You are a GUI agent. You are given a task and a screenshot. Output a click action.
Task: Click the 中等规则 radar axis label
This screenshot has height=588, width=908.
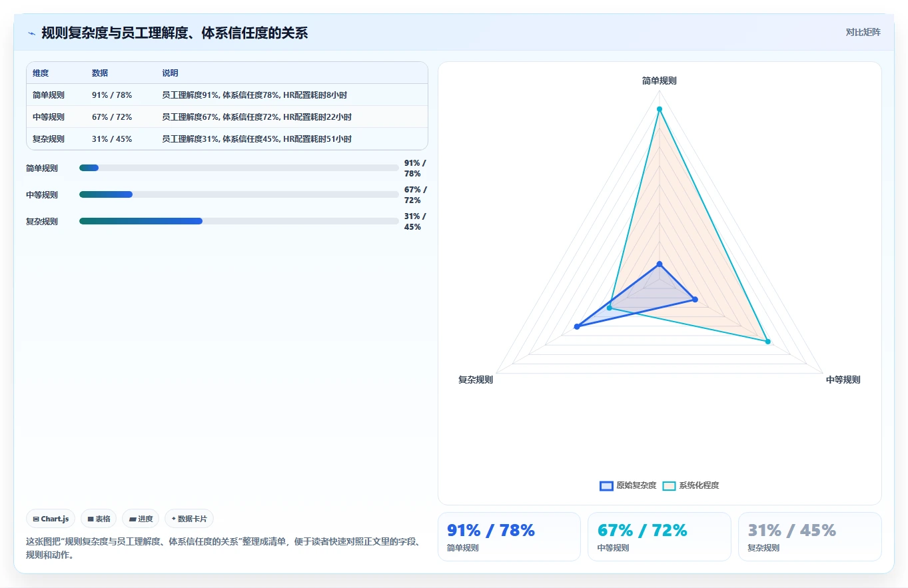tap(843, 380)
